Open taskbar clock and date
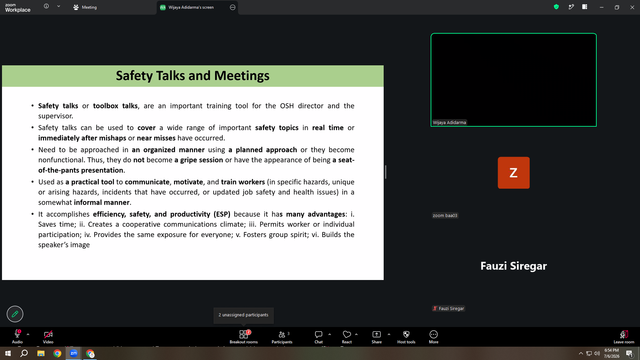The image size is (640, 360). [611, 353]
